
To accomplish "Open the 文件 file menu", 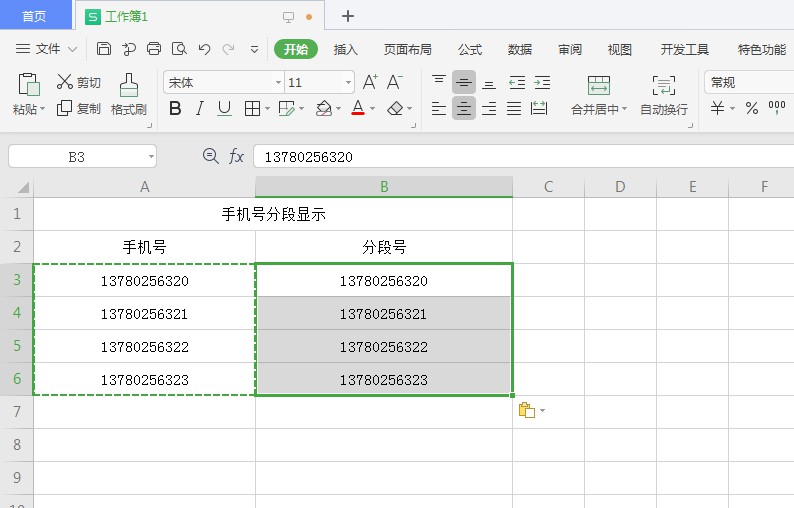I will click(46, 49).
